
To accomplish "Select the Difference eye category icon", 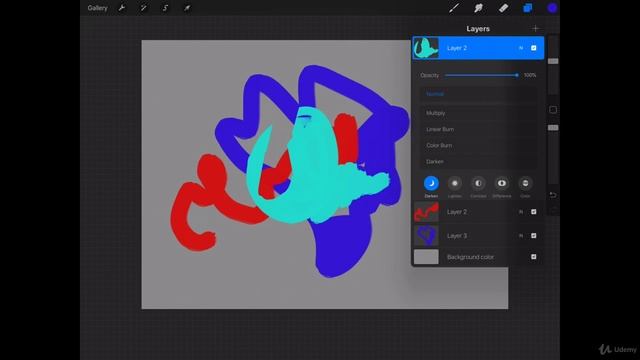I will click(x=502, y=184).
